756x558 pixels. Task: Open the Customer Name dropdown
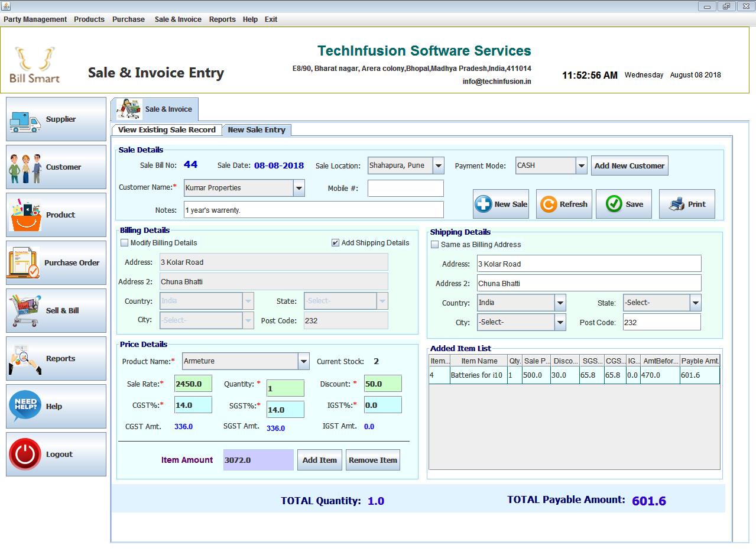(299, 188)
